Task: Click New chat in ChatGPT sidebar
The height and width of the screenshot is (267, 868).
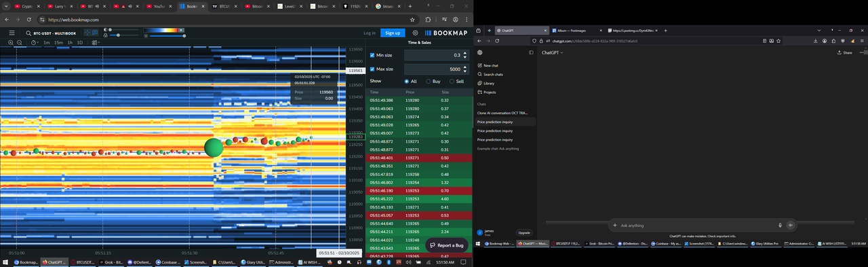Action: click(x=492, y=65)
